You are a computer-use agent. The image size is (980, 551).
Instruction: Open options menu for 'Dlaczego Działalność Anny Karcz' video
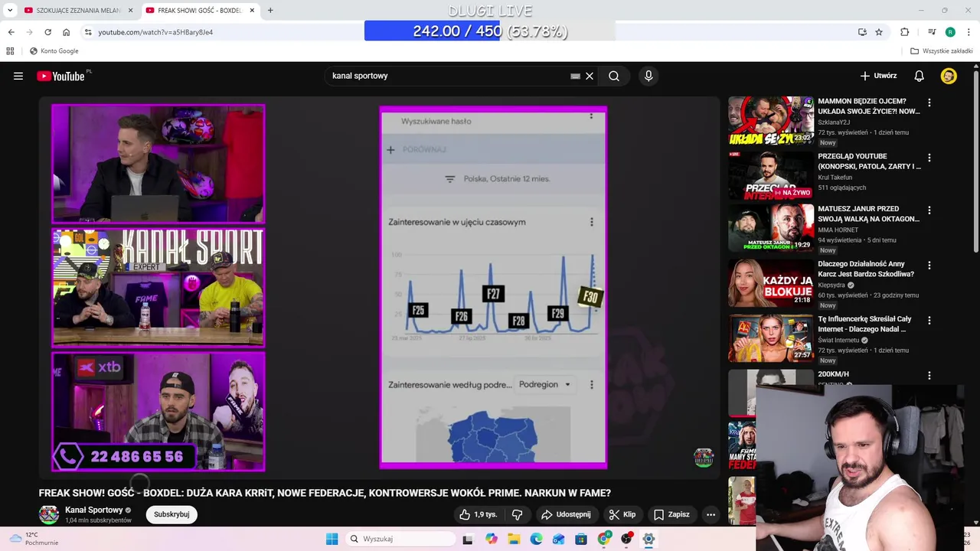coord(929,266)
